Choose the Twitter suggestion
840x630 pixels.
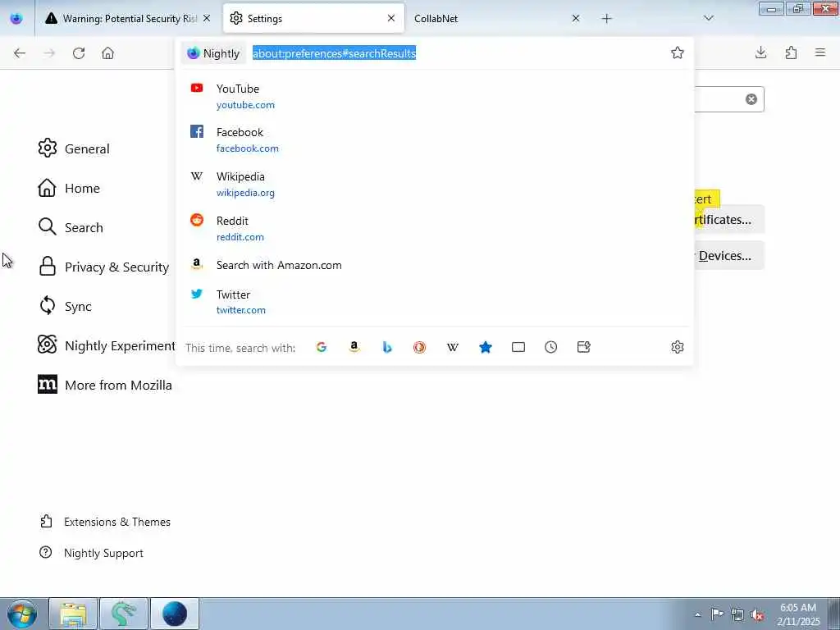click(x=435, y=302)
